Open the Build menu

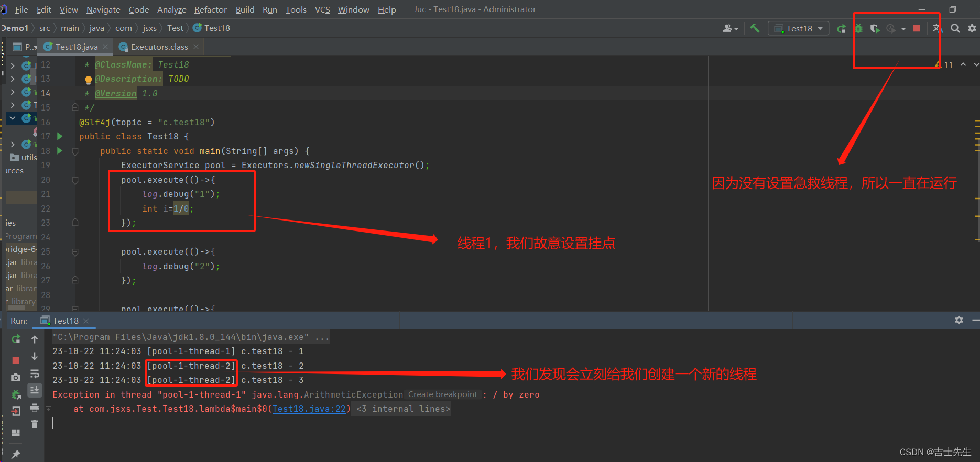tap(245, 9)
